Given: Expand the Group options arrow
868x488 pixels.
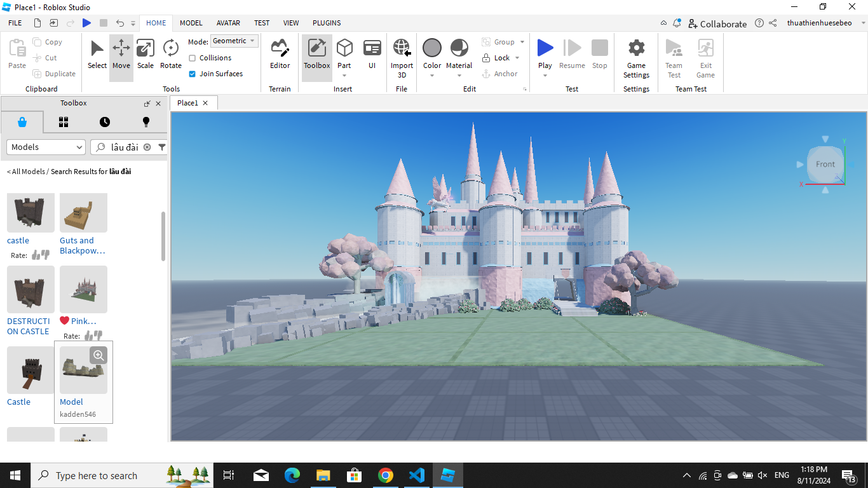Looking at the screenshot, I should (522, 42).
